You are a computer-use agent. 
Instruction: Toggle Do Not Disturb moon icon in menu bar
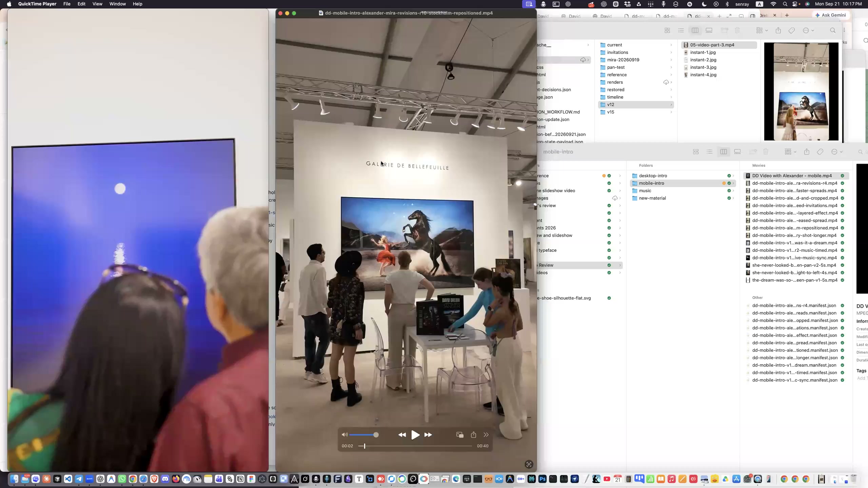point(704,4)
